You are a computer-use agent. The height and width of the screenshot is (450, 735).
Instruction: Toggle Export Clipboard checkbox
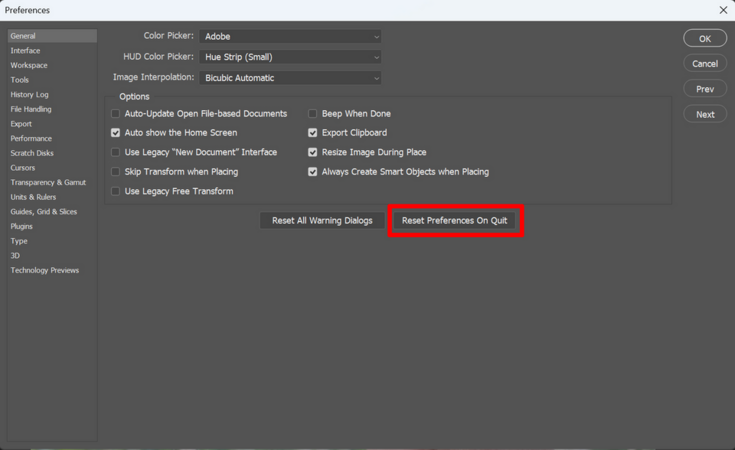313,133
